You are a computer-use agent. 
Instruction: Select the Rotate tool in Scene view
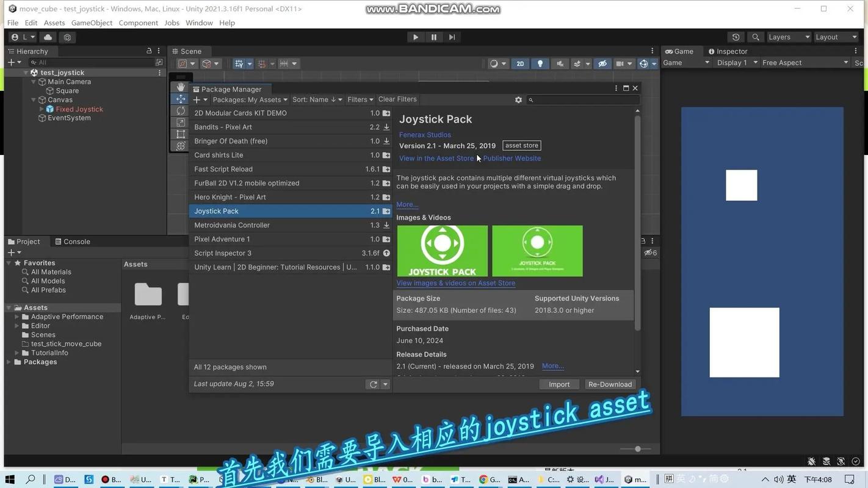click(181, 110)
